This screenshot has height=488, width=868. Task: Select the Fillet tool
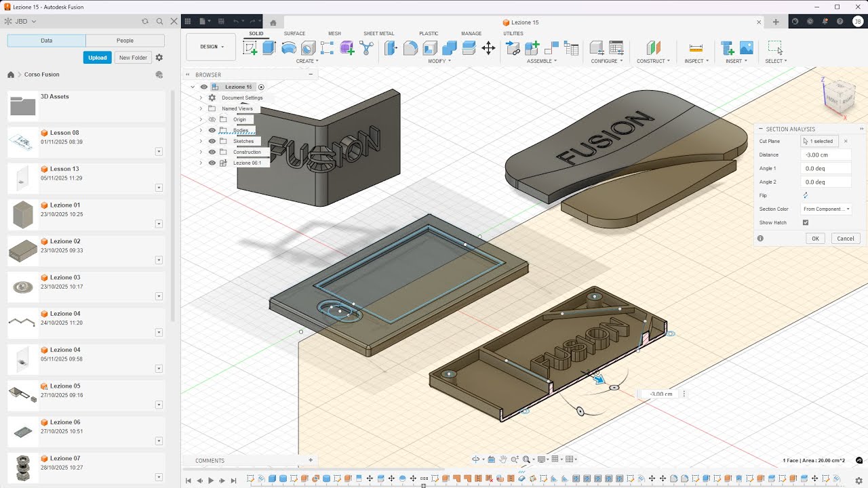coord(410,48)
